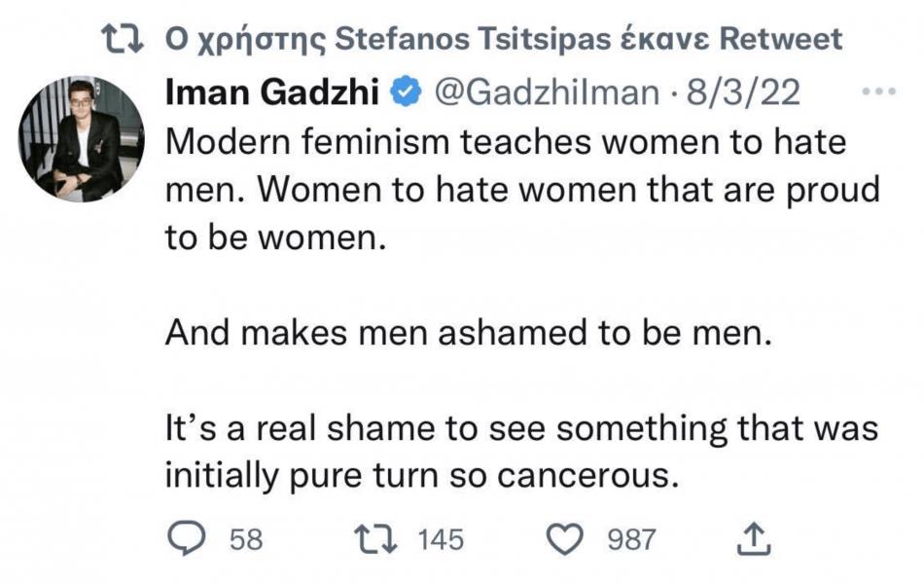Image resolution: width=924 pixels, height=584 pixels.
Task: Open the @GadzhiIman handle link
Action: 547,93
